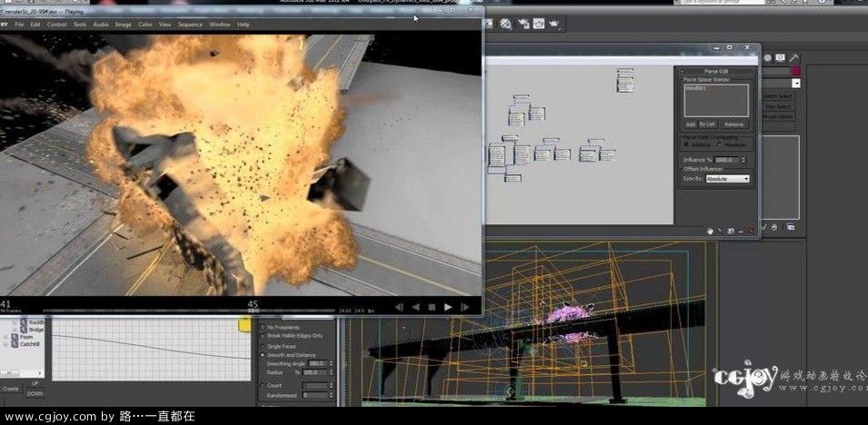This screenshot has height=425, width=868.
Task: Open the Tools menu in RV player
Action: (80, 25)
